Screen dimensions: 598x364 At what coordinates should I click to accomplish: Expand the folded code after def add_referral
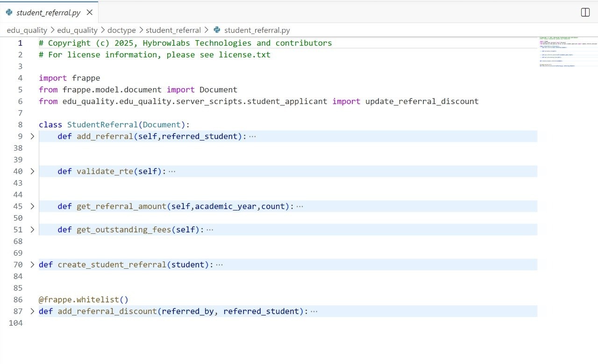[252, 136]
